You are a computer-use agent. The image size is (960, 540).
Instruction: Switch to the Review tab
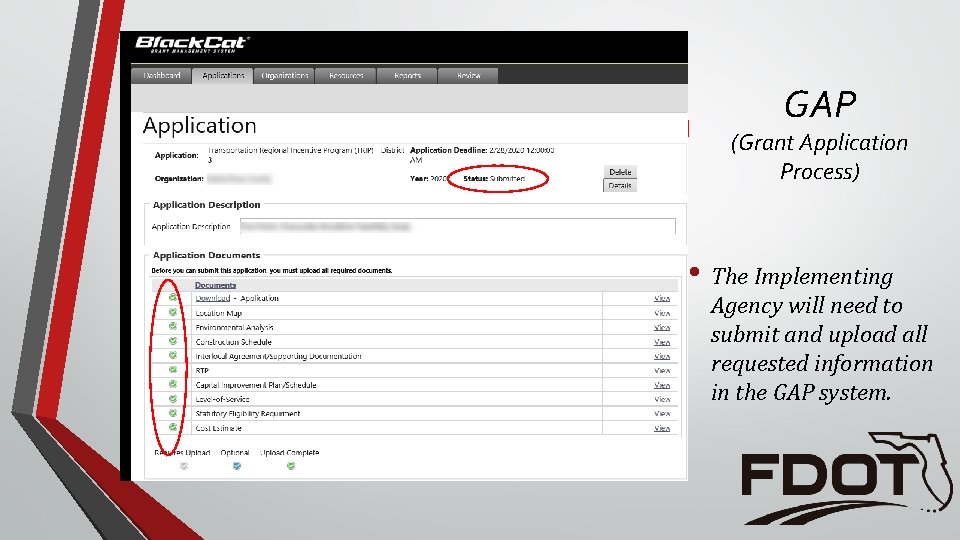(468, 75)
